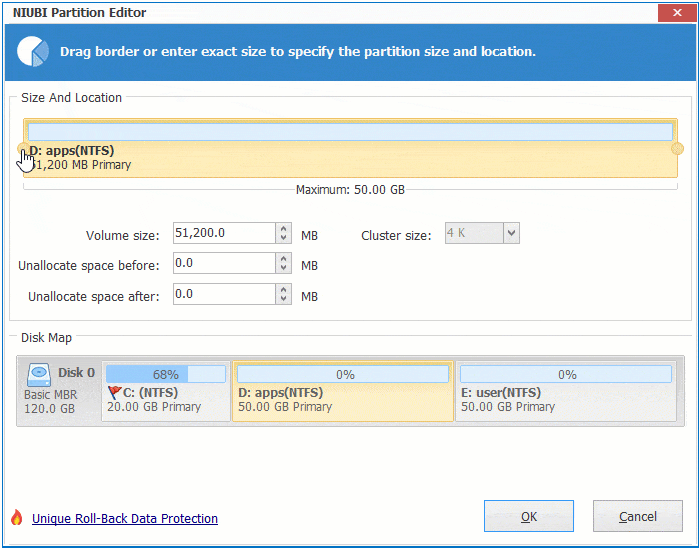Decrease Volume size with down arrow
This screenshot has height=548, width=700.
click(x=283, y=238)
